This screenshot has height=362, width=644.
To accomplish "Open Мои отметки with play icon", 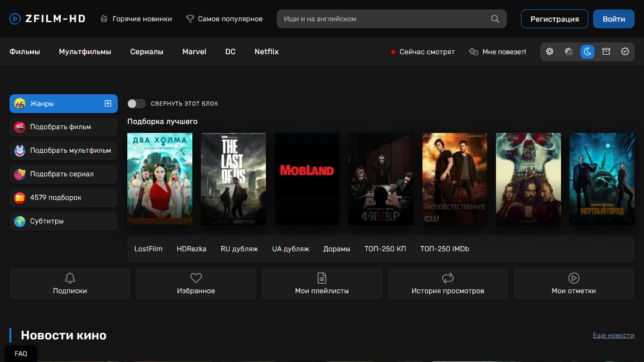I will tap(574, 284).
